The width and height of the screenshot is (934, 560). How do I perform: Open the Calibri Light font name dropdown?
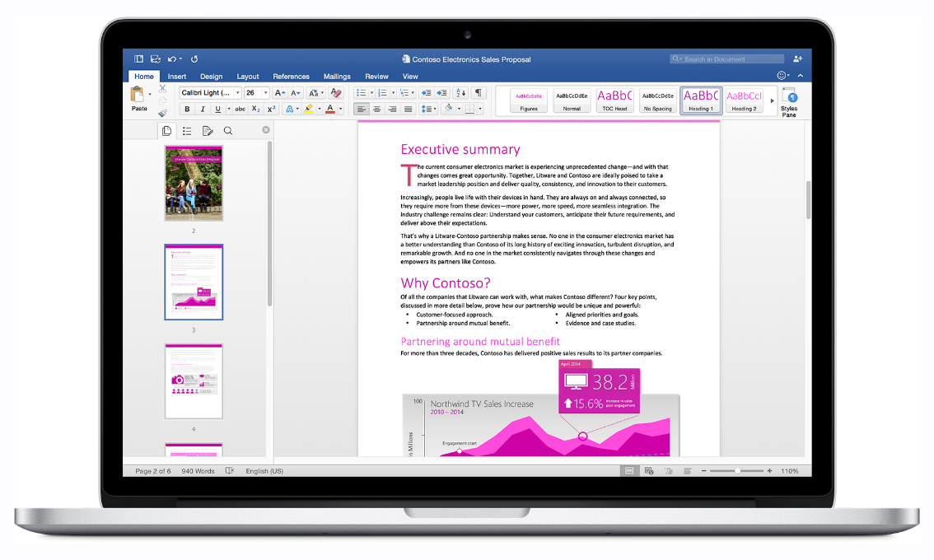[x=237, y=93]
